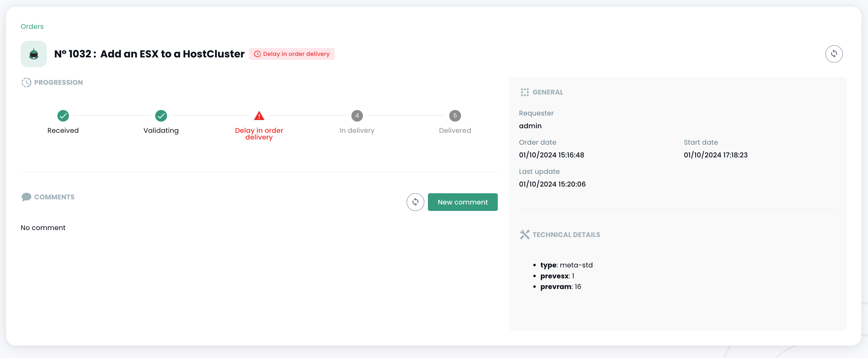Image resolution: width=868 pixels, height=358 pixels.
Task: Click the Comments speech bubble icon
Action: coord(26,197)
